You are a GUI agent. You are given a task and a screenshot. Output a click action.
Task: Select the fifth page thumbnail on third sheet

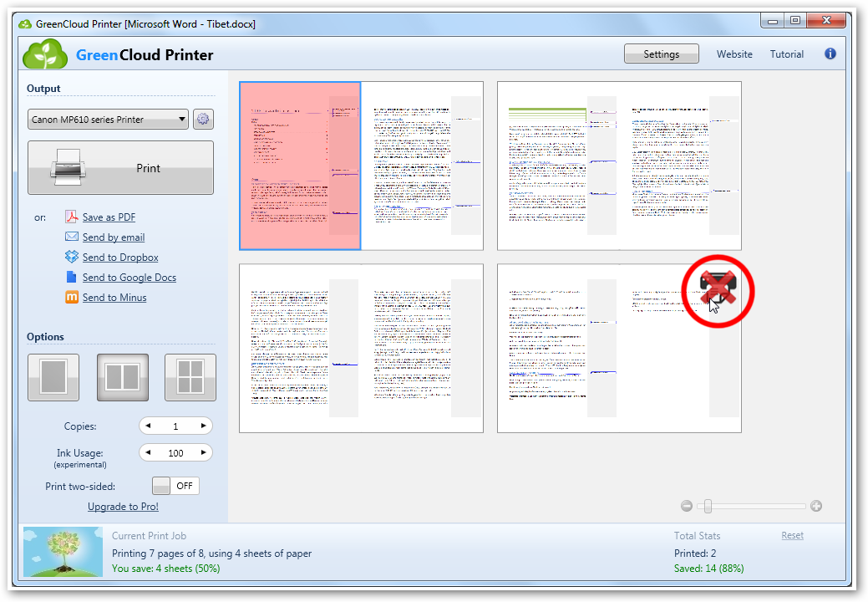pos(300,348)
